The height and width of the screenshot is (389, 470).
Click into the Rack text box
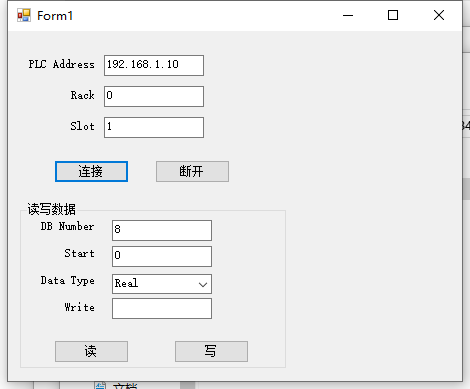[x=154, y=96]
